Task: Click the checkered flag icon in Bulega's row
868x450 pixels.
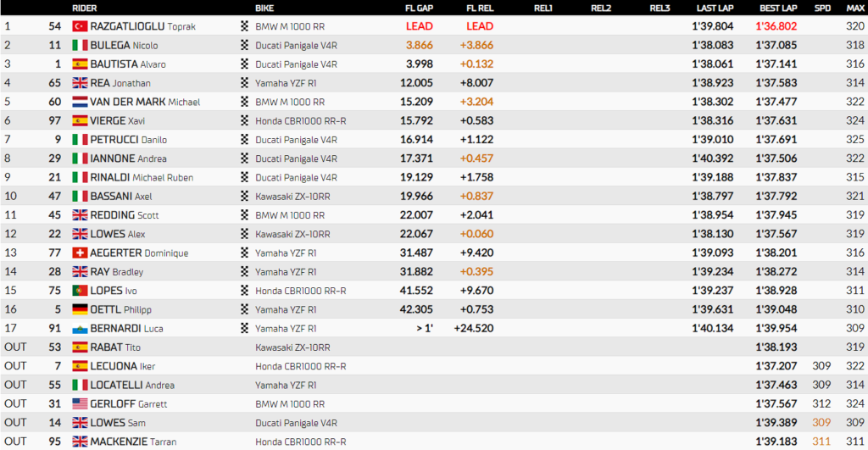Action: point(245,45)
